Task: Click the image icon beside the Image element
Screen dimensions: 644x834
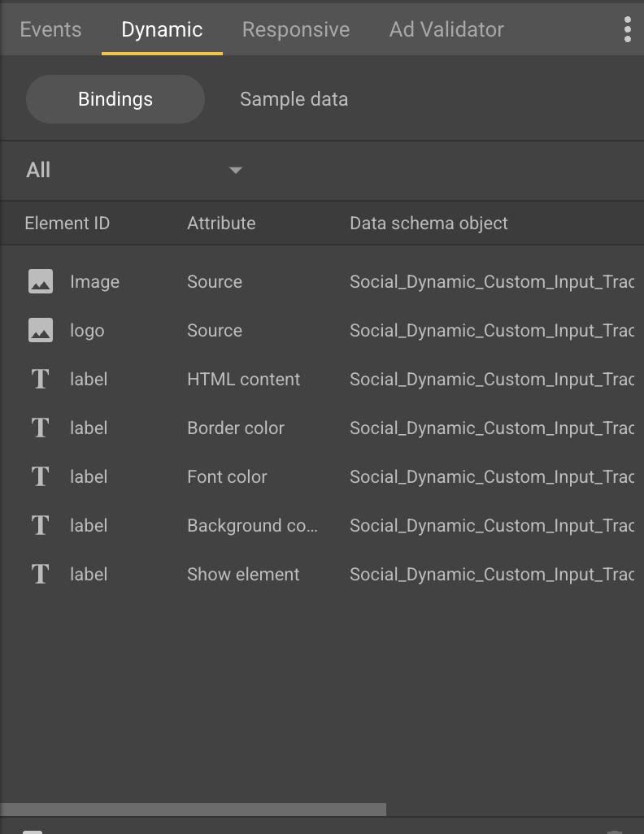Action: coord(39,281)
